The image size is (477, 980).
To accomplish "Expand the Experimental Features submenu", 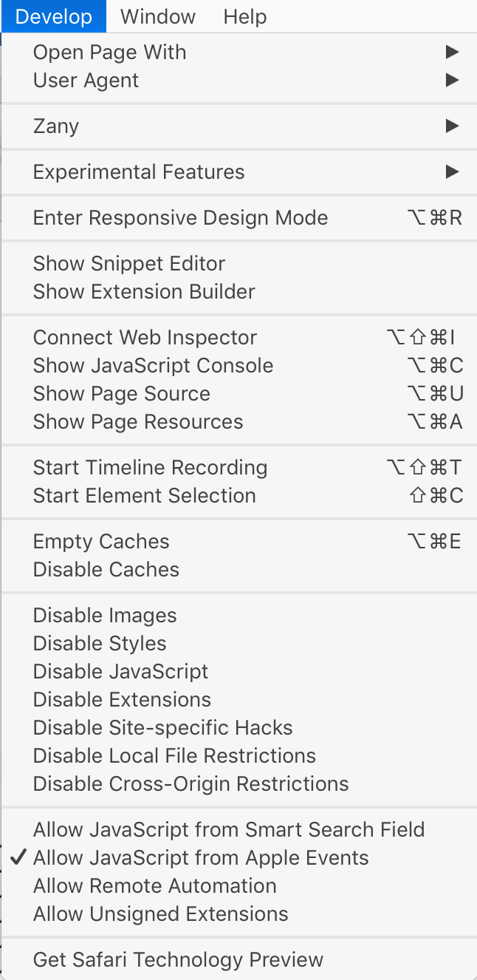I will click(138, 171).
